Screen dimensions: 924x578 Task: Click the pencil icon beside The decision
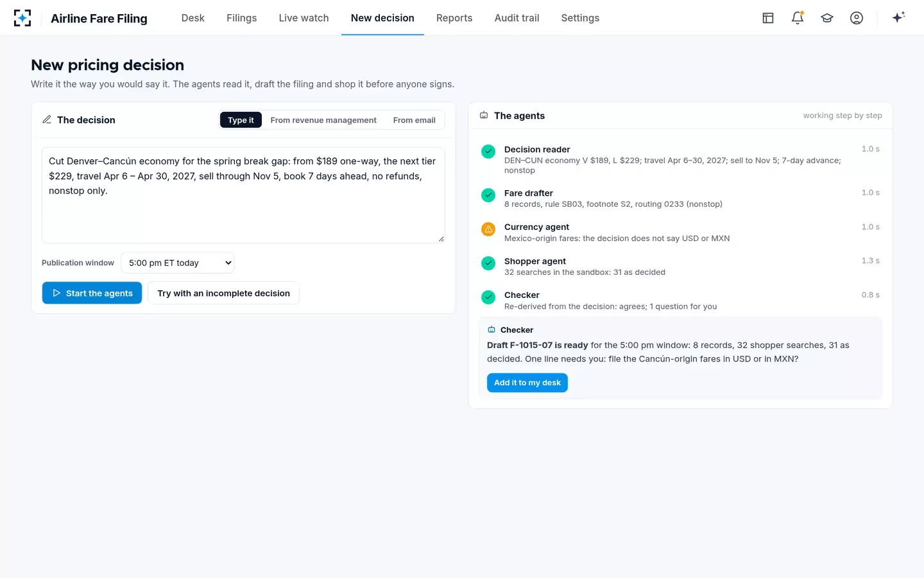click(47, 119)
